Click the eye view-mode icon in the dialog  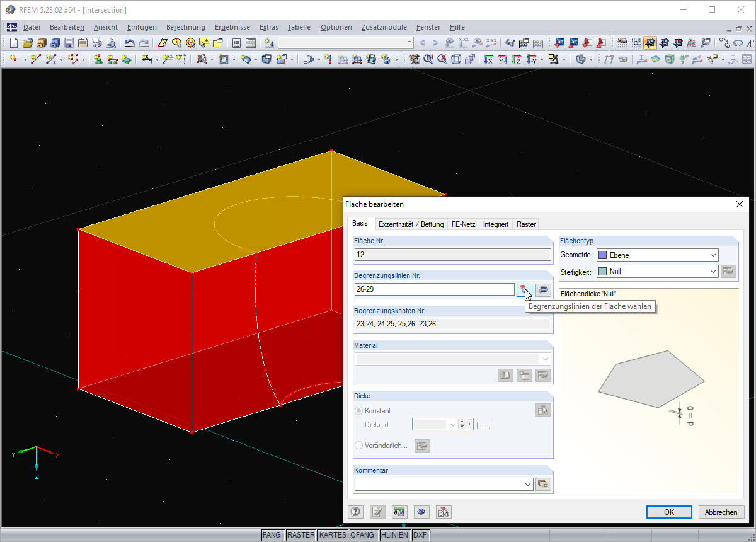tap(421, 512)
